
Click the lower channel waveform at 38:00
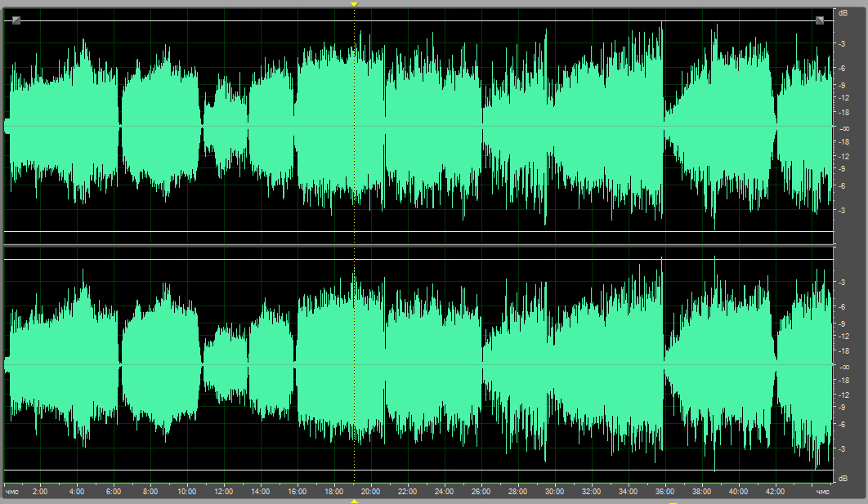coord(701,365)
